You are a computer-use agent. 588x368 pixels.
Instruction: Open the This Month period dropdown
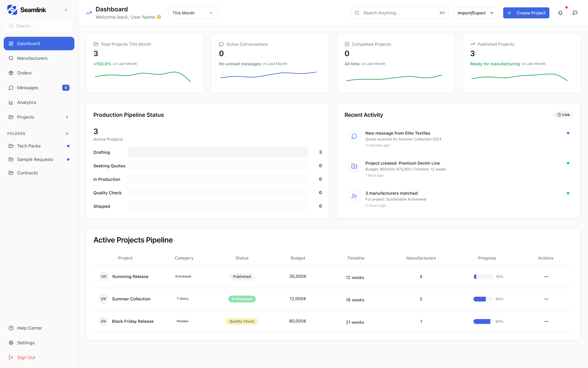click(193, 13)
